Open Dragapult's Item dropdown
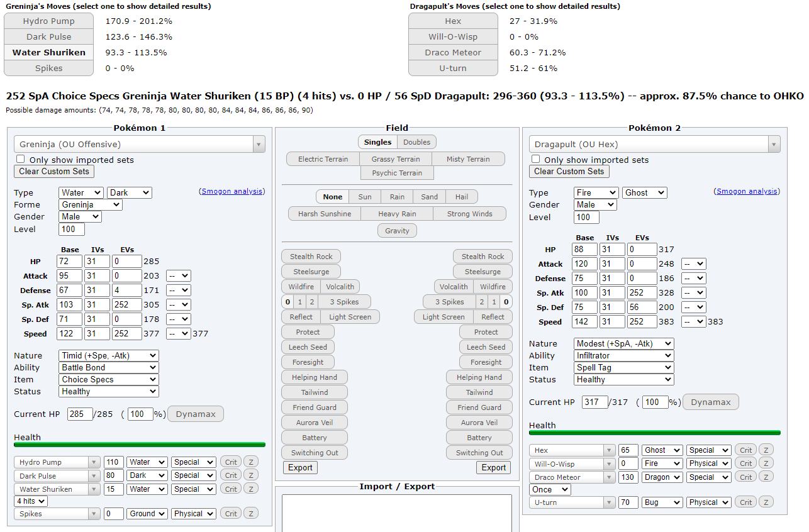Viewport: 809px width, 532px height. [x=624, y=367]
